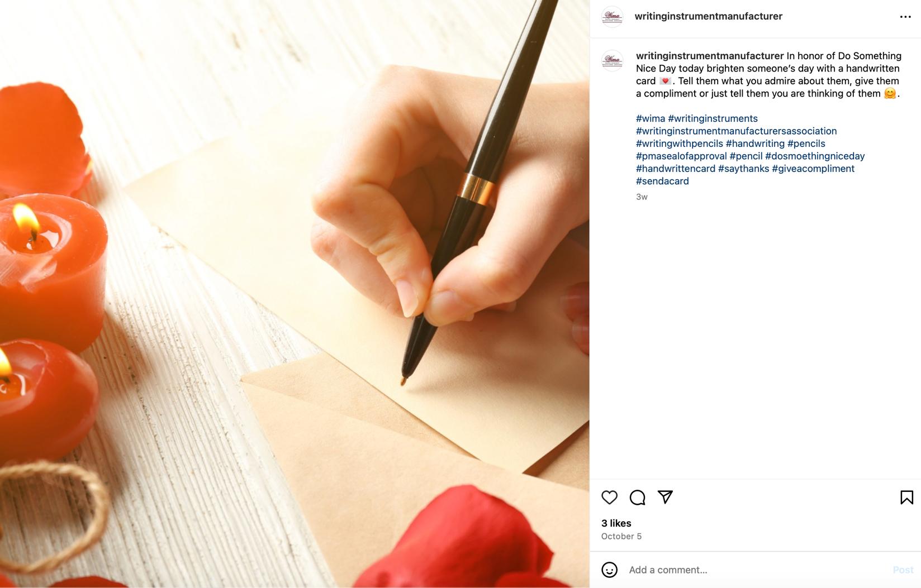Screen dimensions: 921x588
Task: Save the post with the bookmark icon
Action: (x=906, y=498)
